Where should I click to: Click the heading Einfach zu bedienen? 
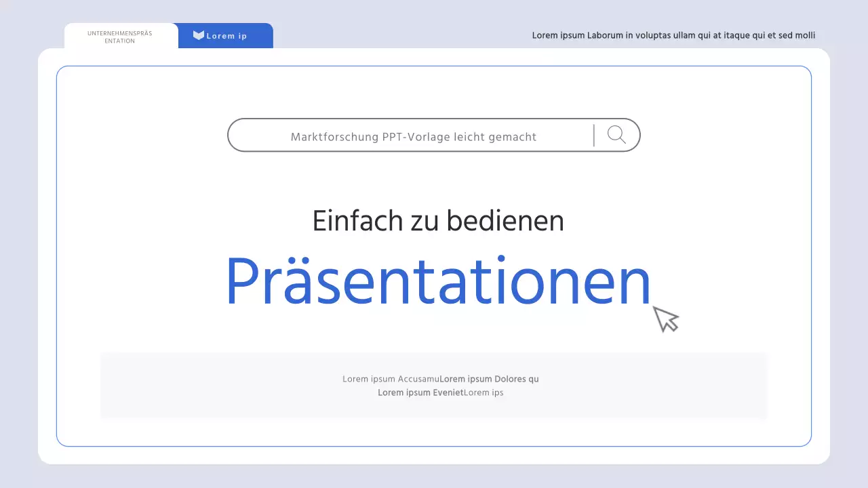[x=438, y=220]
